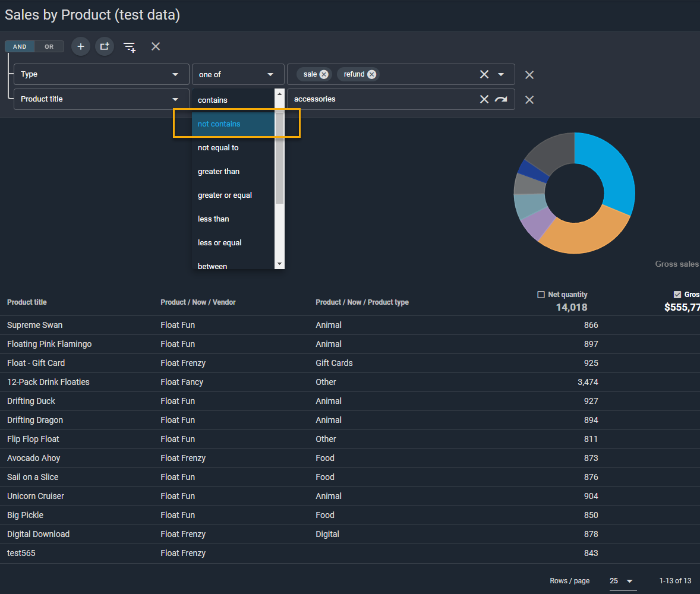Remove the 'sale' chip from Type filter
Image resolution: width=700 pixels, height=594 pixels.
coord(324,74)
